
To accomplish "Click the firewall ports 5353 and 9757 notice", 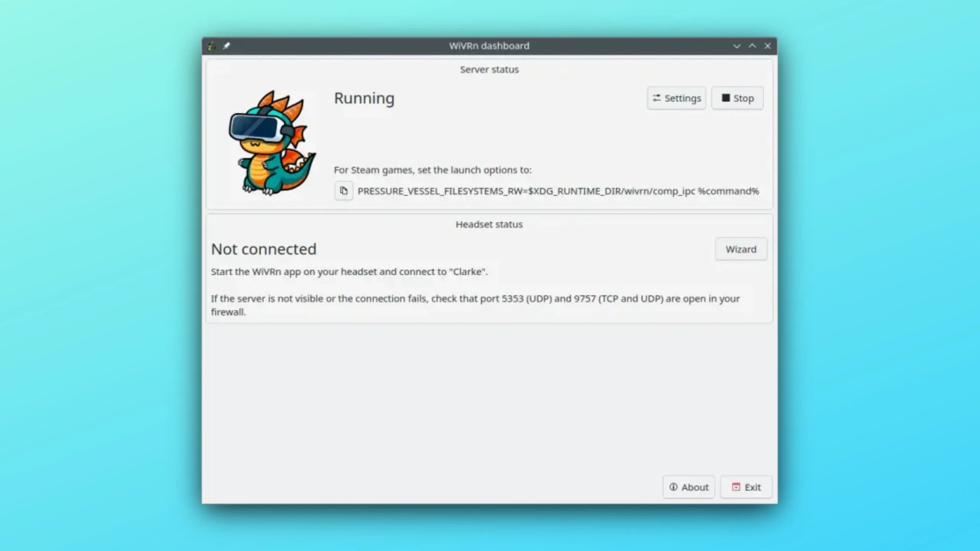I will point(475,305).
